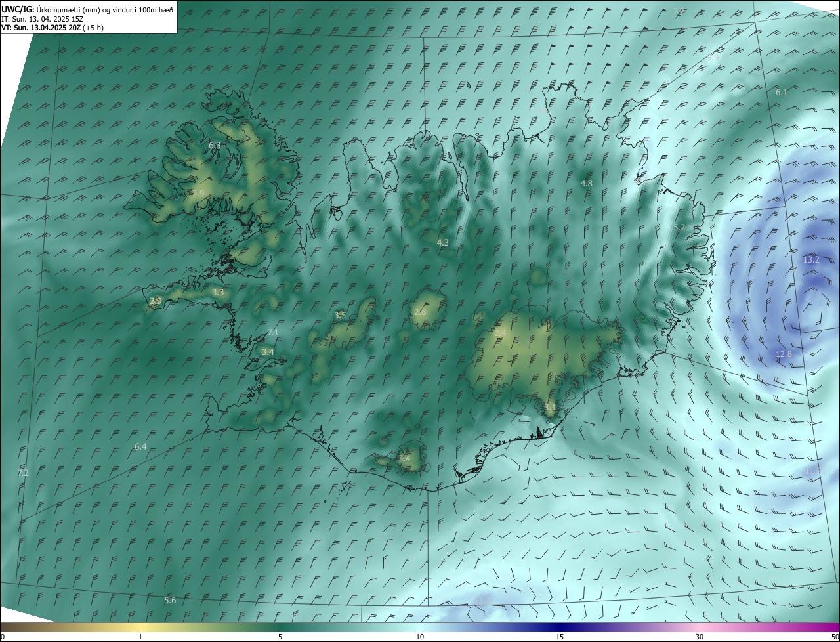840x642 pixels.
Task: Click the 6.1 precipitation value label
Action: coord(782,93)
